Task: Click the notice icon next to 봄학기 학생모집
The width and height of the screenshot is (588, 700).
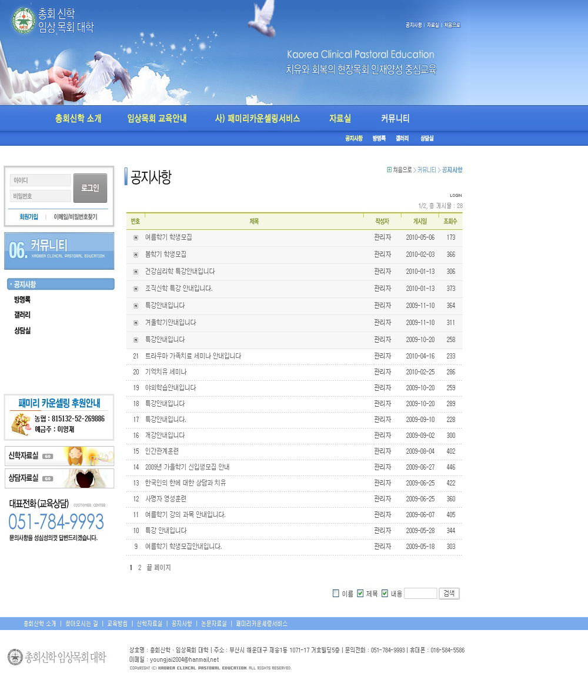Action: [136, 254]
